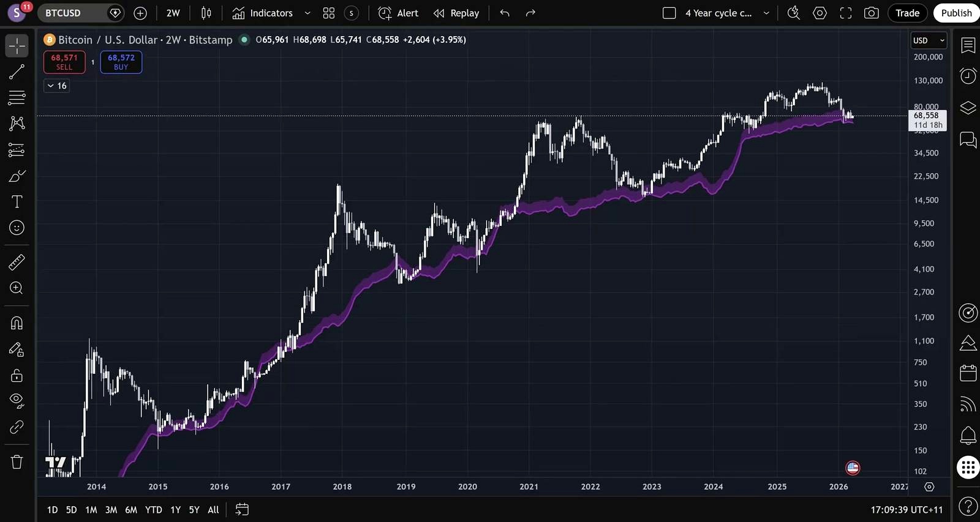Open the go to date calendar
This screenshot has height=522, width=980.
pyautogui.click(x=242, y=510)
